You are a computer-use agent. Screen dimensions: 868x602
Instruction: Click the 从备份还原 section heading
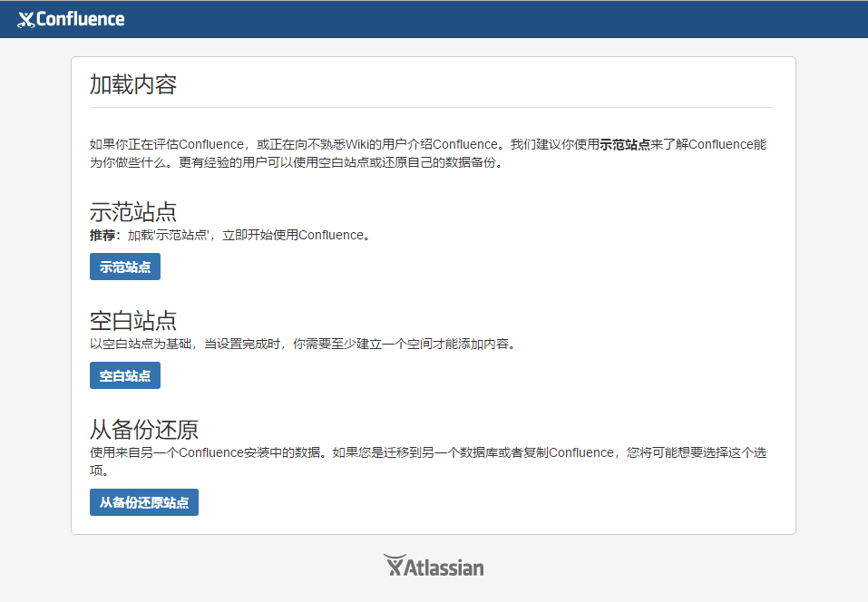pyautogui.click(x=144, y=430)
